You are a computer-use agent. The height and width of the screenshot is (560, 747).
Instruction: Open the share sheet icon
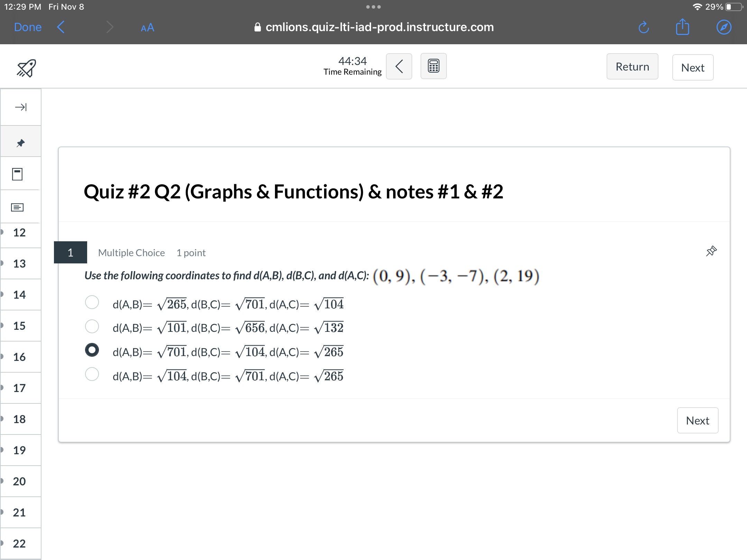(682, 27)
